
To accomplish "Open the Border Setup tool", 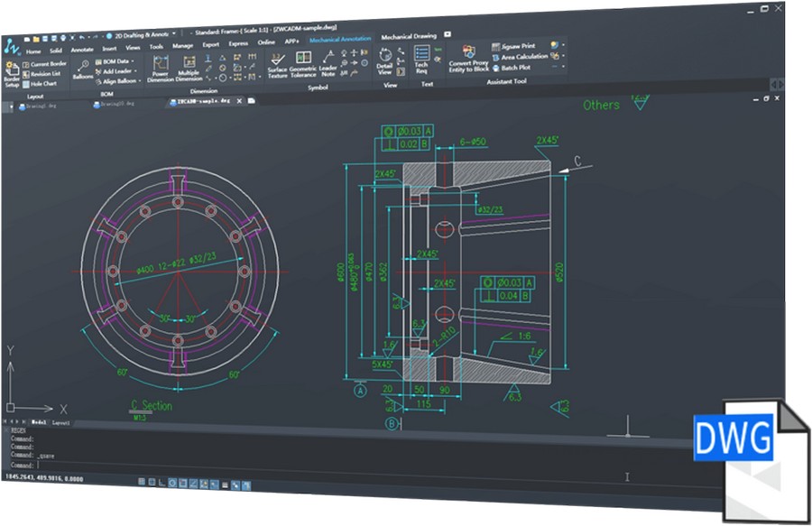I will [12, 73].
